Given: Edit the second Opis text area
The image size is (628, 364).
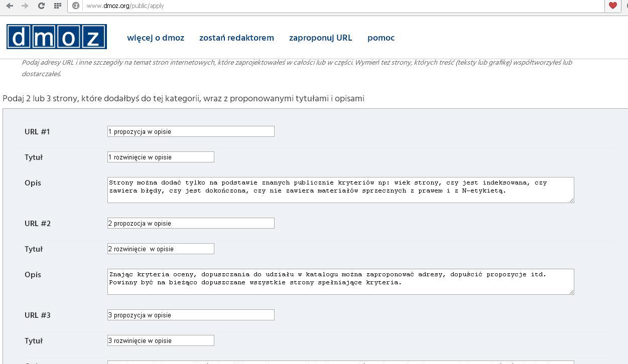Looking at the screenshot, I should click(340, 281).
